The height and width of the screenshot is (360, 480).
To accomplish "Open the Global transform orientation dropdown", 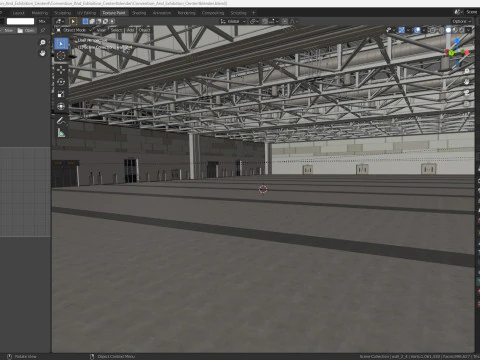I will coord(233,21).
